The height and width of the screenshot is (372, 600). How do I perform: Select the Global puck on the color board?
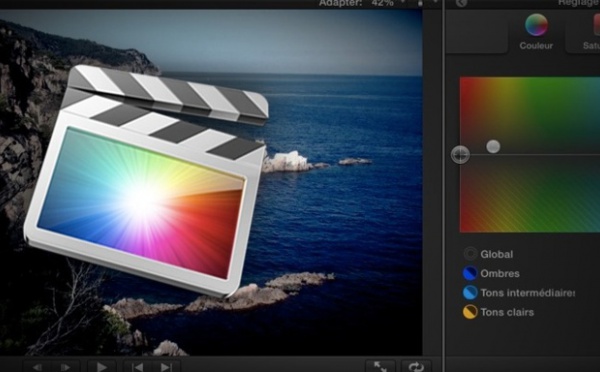460,155
